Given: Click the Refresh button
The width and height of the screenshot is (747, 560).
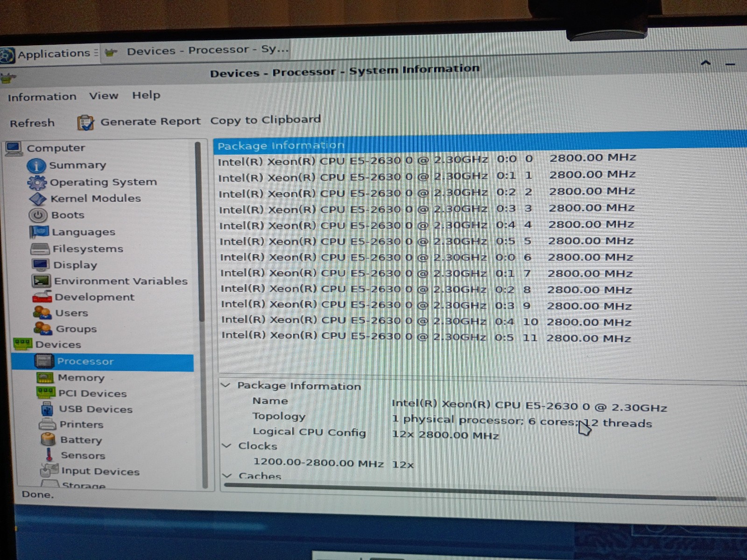Looking at the screenshot, I should (32, 123).
